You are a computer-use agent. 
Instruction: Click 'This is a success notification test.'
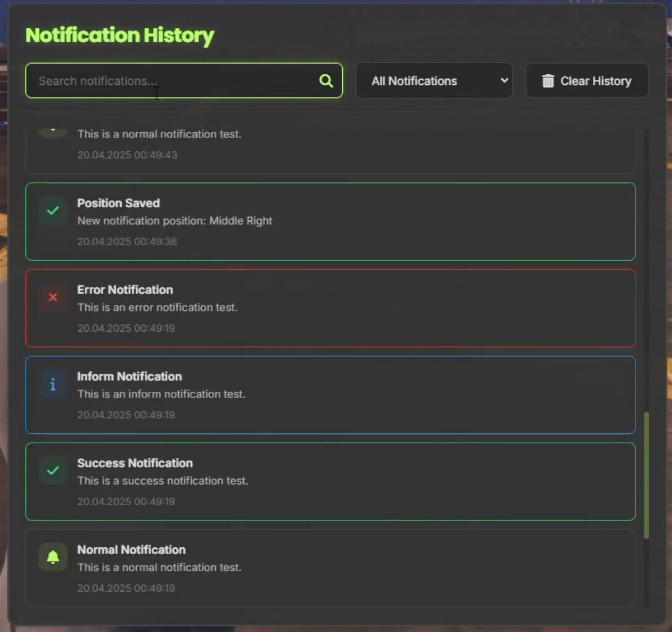tap(162, 480)
